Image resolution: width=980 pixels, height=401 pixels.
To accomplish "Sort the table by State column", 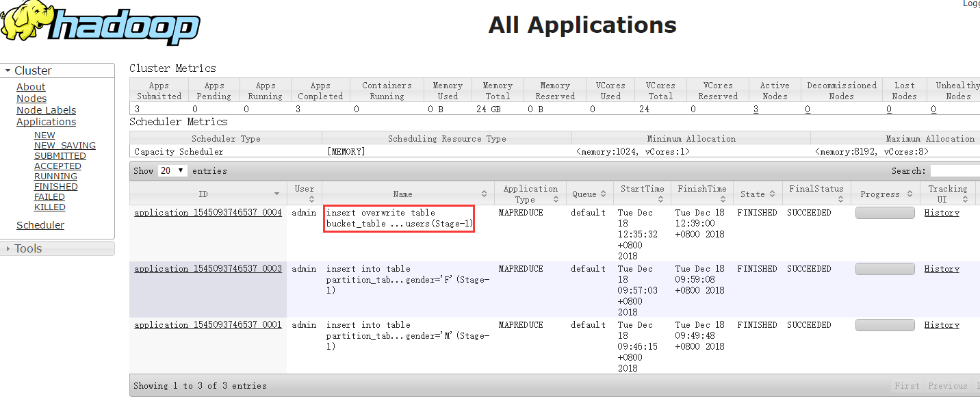I will click(758, 194).
